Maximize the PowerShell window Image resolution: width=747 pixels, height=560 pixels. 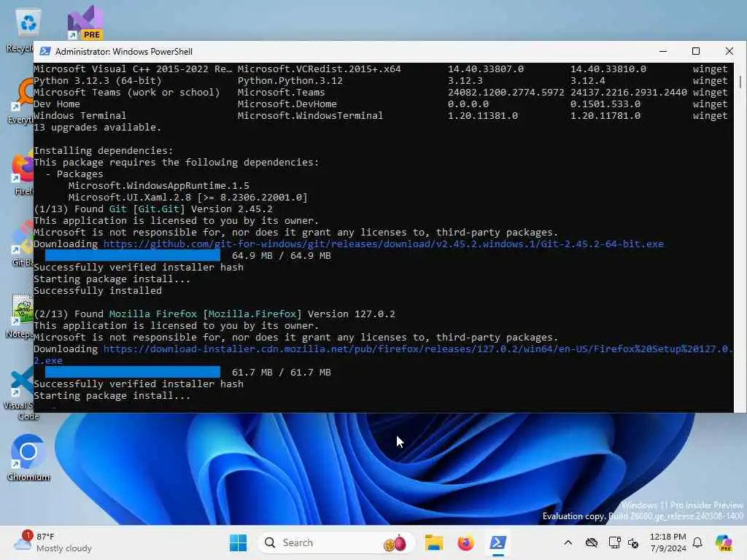[695, 51]
